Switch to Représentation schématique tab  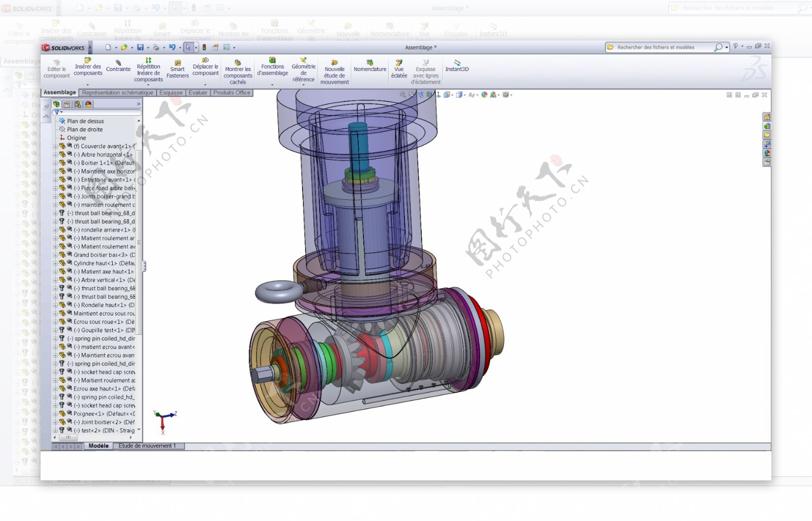[x=118, y=93]
